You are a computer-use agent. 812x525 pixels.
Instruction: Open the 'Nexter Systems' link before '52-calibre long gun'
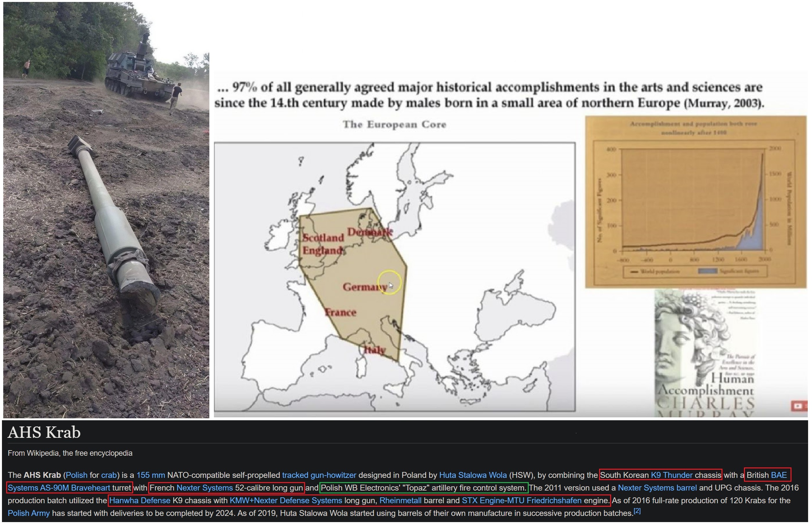pyautogui.click(x=205, y=488)
